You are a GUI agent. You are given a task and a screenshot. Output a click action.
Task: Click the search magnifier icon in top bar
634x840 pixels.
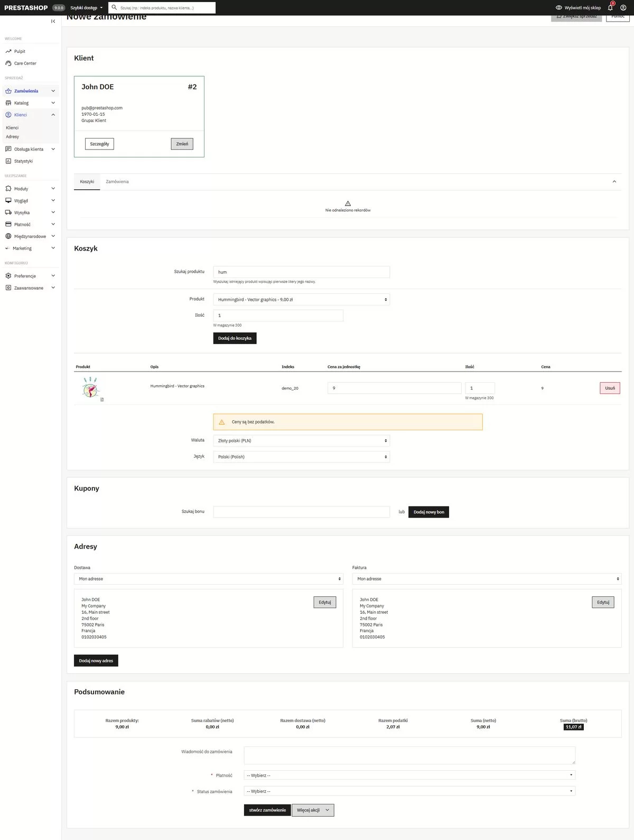[114, 7]
